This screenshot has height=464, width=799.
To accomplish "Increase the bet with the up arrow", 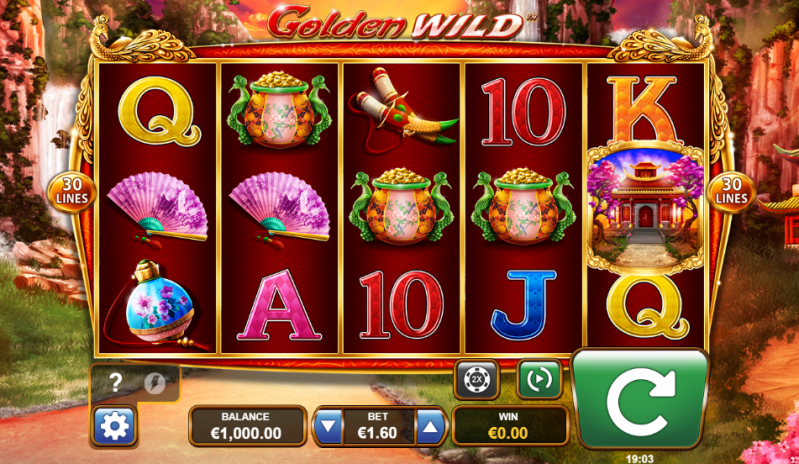I will pyautogui.click(x=431, y=426).
